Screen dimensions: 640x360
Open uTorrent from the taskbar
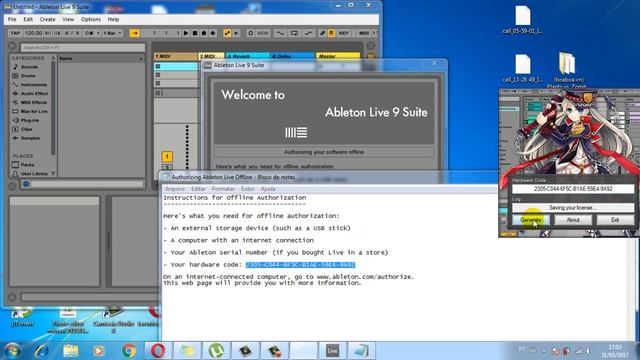click(216, 351)
